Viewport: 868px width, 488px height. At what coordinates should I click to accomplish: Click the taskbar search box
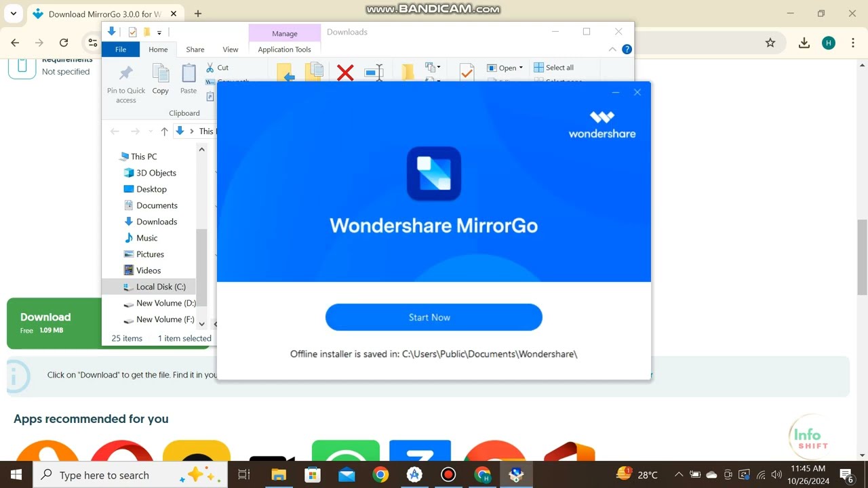(x=132, y=474)
